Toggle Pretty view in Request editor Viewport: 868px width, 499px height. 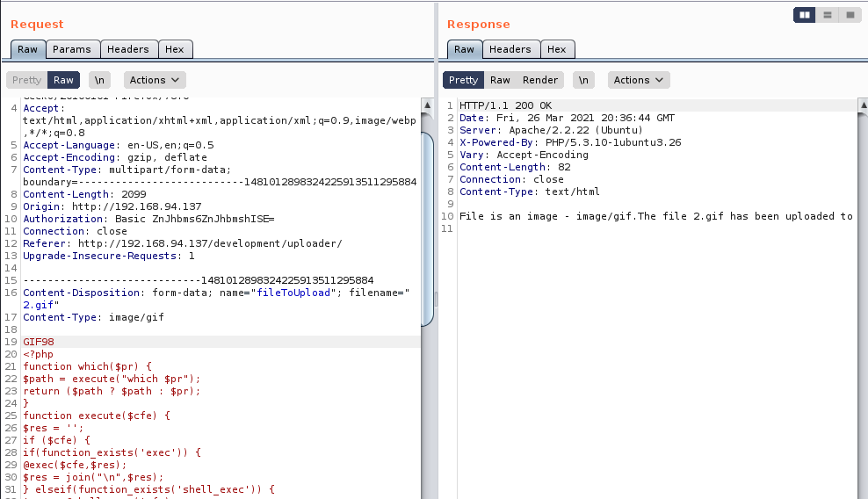point(26,80)
